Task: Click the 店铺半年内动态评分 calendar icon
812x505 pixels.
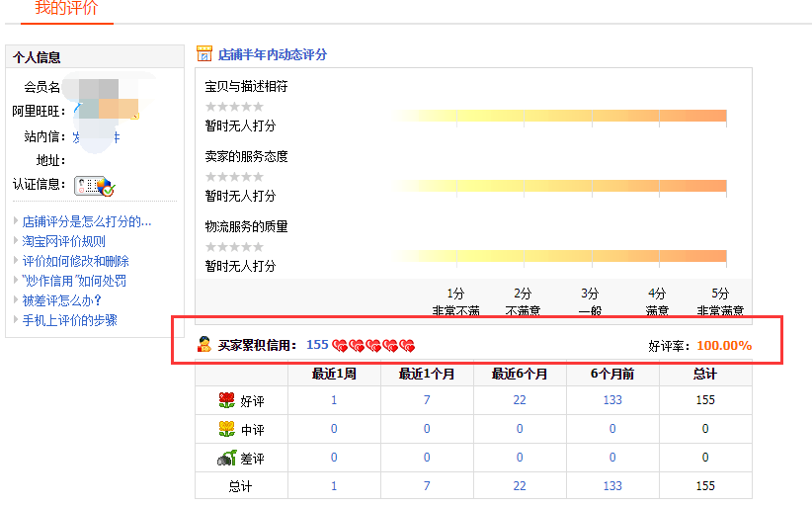Action: [204, 54]
